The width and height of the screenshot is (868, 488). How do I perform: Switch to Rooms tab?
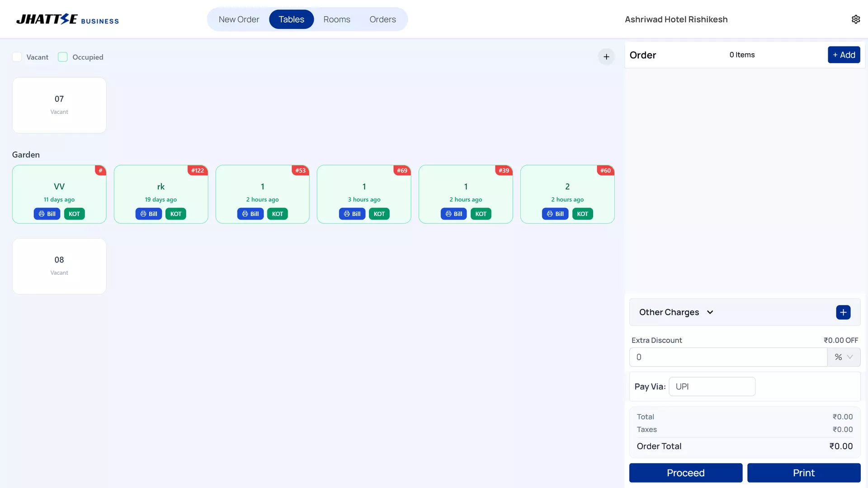click(x=337, y=19)
